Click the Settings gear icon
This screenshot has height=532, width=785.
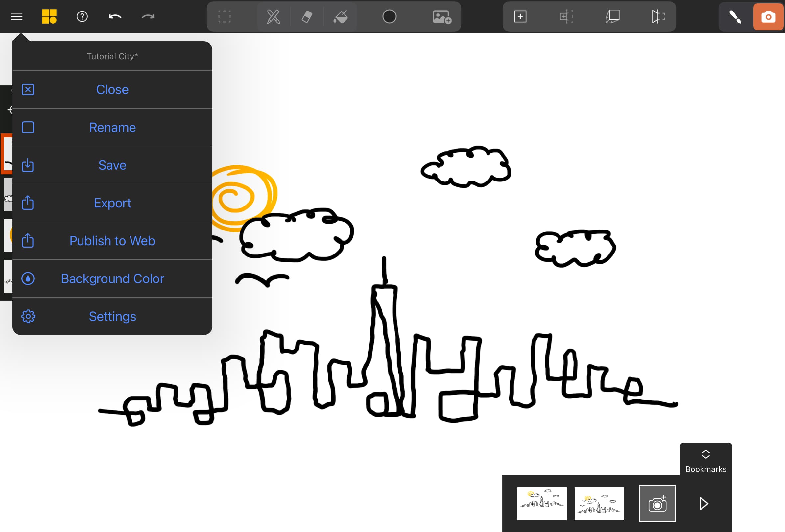tap(28, 317)
